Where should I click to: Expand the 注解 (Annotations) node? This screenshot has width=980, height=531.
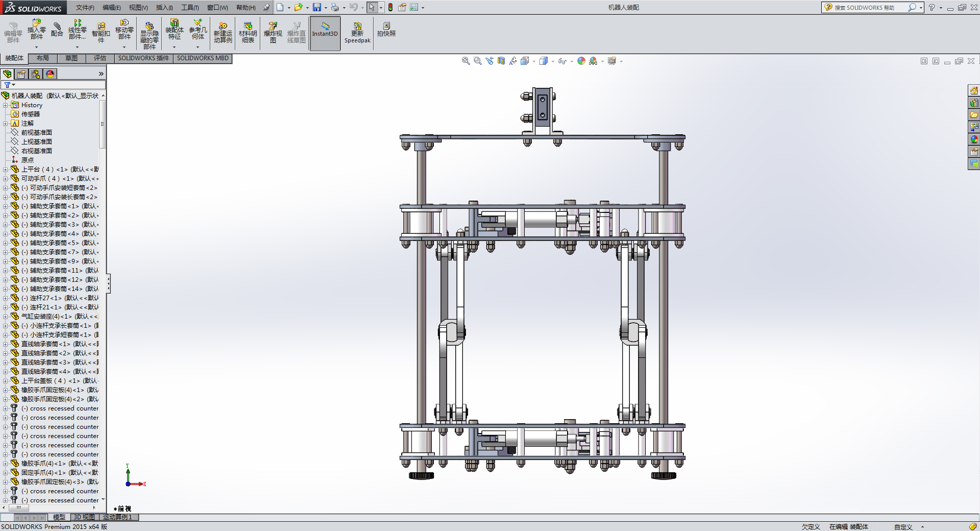coord(5,124)
